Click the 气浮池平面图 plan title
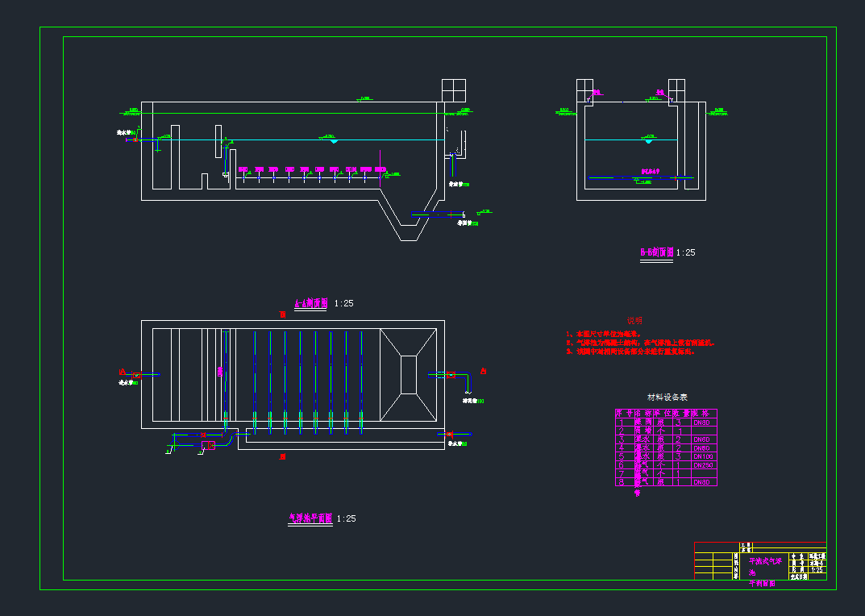Viewport: 865px width, 616px height. click(x=310, y=518)
